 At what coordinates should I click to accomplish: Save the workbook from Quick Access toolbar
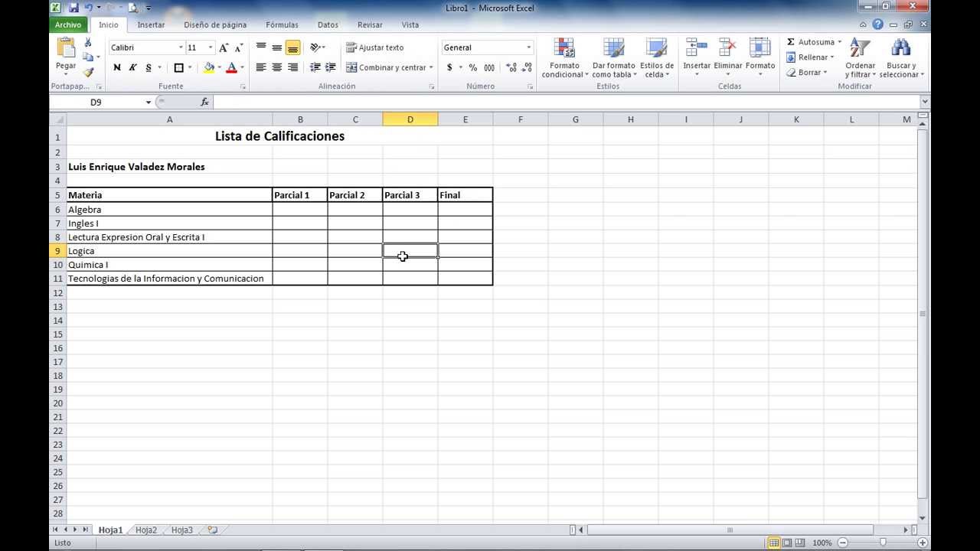point(73,8)
